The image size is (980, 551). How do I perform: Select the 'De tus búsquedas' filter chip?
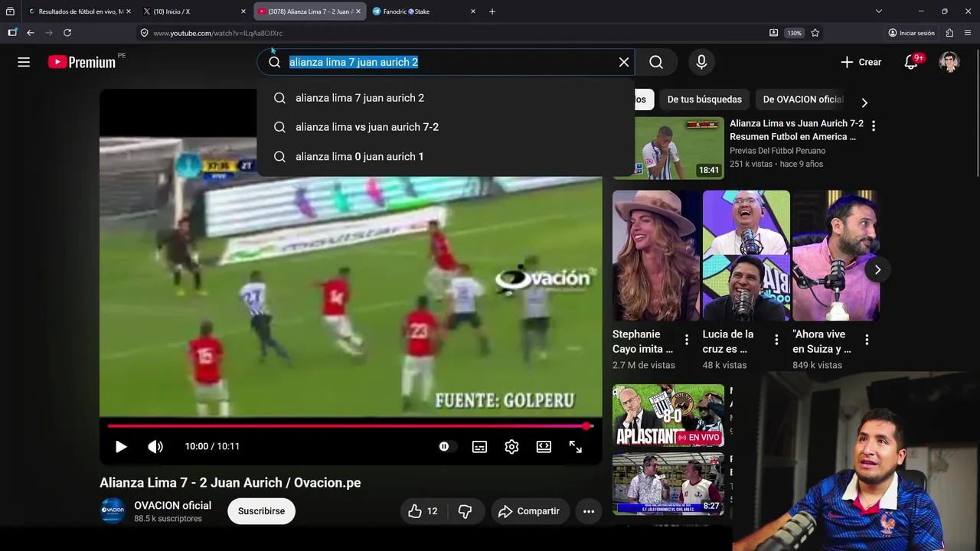click(704, 99)
